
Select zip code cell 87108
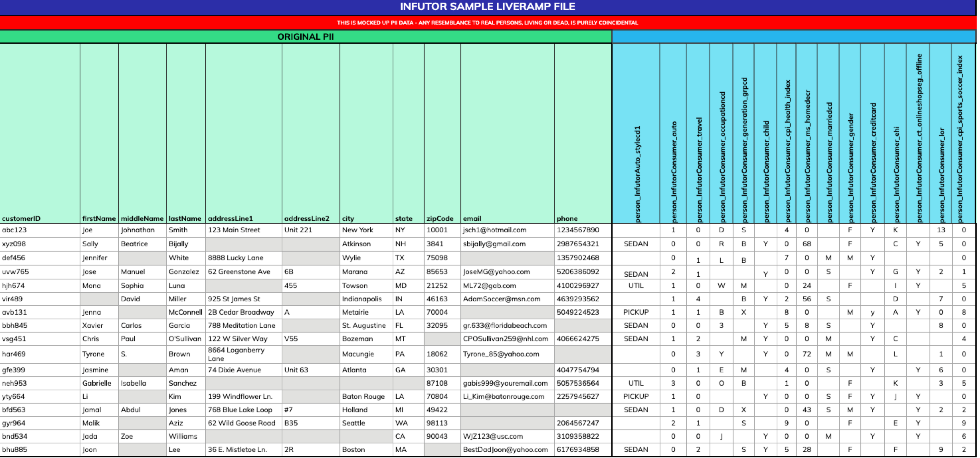[442, 383]
